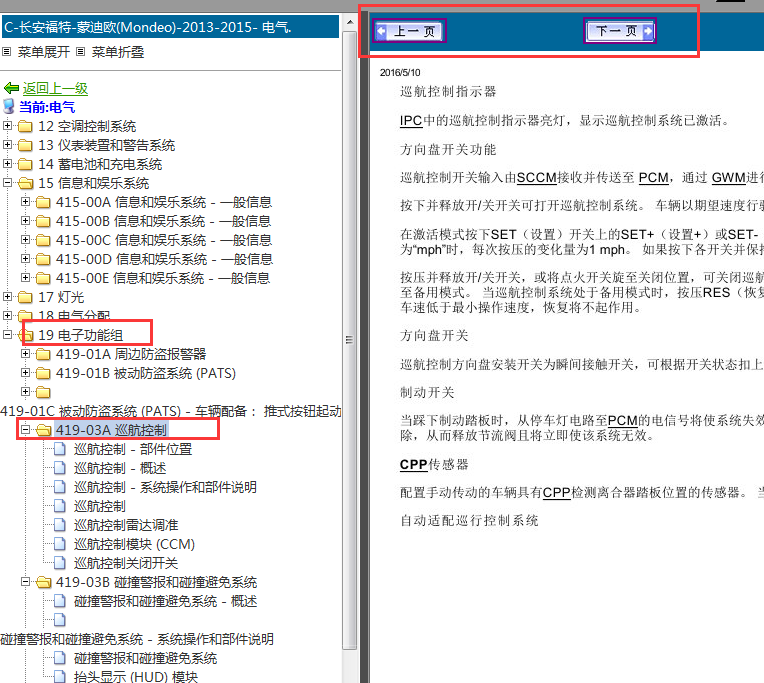Expand the 419-01A 周边防盗报警器 node
Screen dimensions: 764x683
pos(25,354)
